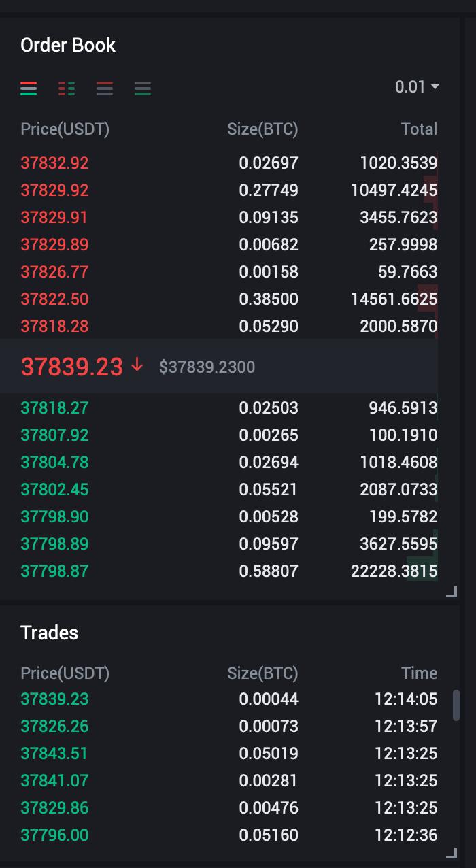Toggle the buy-orders-only order book view

click(x=142, y=88)
